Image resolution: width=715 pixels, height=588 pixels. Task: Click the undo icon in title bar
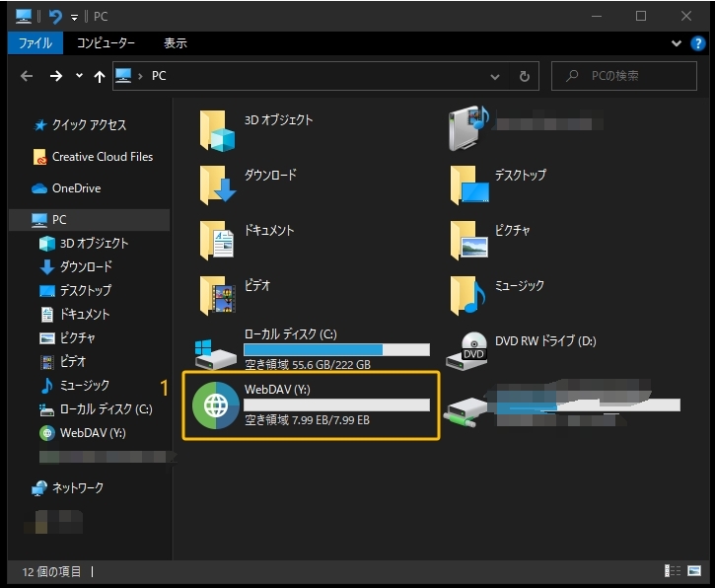pos(55,17)
